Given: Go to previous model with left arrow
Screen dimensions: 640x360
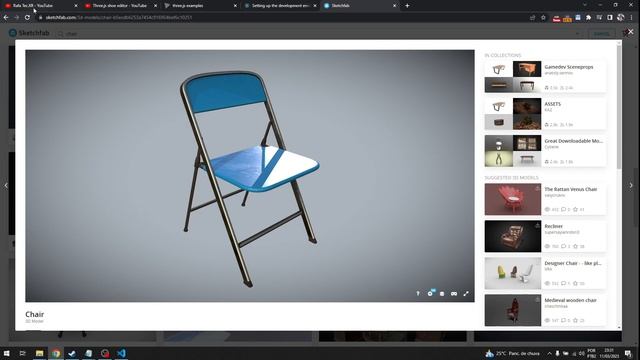Looking at the screenshot, I should (x=6, y=185).
